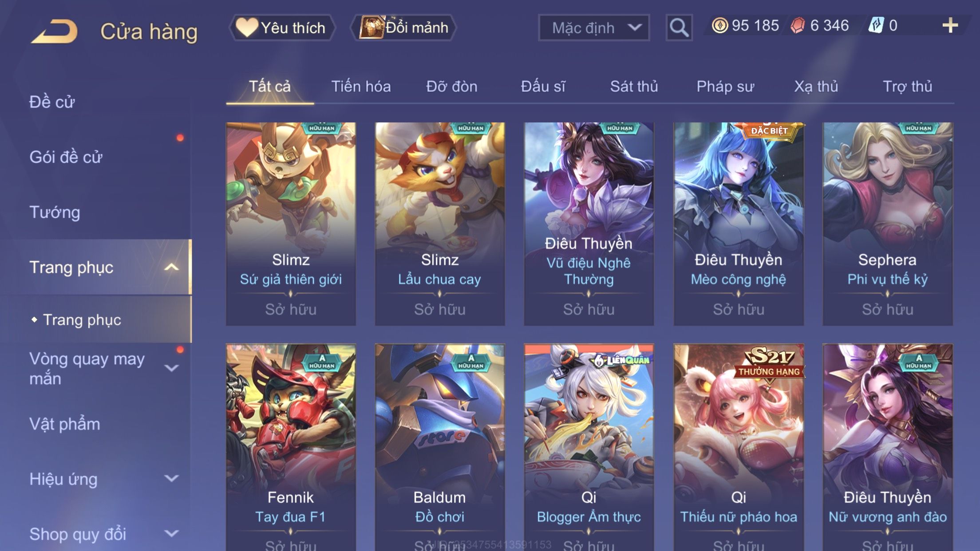Open the Mặc định sort dropdown
The height and width of the screenshot is (551, 980).
(594, 28)
